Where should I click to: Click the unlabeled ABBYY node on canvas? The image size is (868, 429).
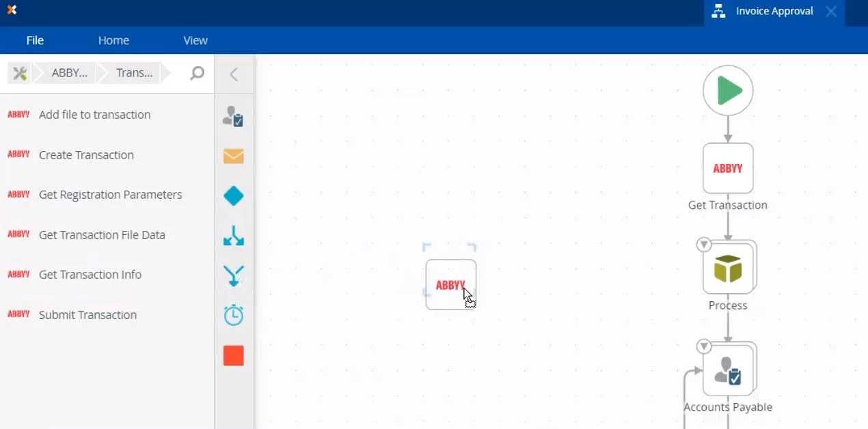[451, 285]
